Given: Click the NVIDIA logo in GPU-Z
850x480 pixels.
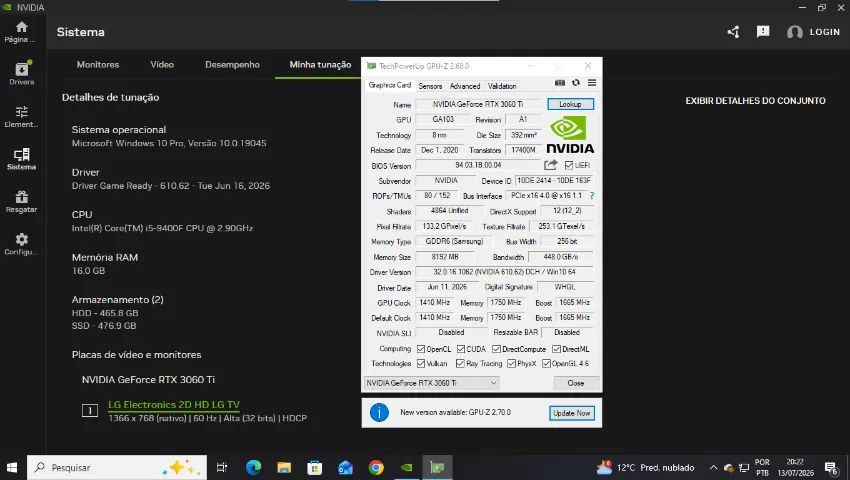Looking at the screenshot, I should coord(570,135).
